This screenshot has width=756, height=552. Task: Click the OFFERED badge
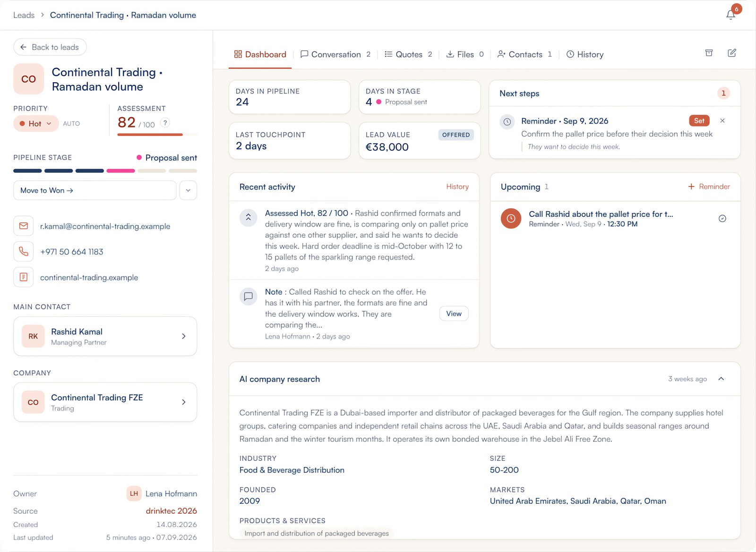point(456,135)
